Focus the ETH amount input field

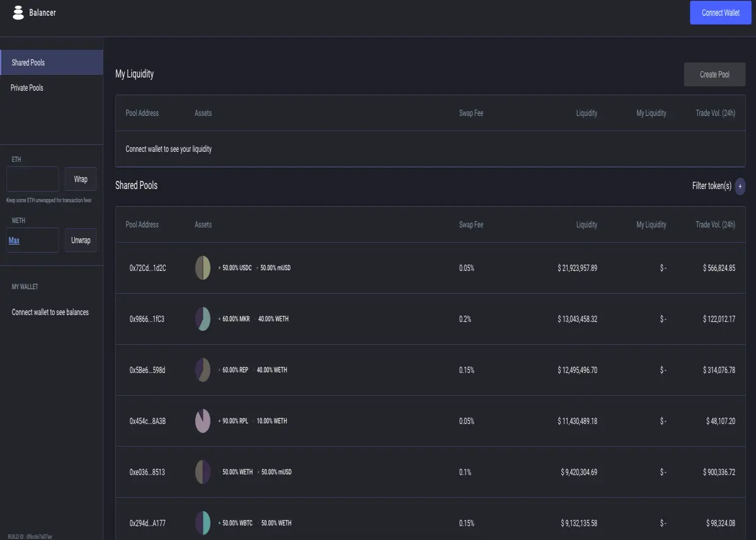point(33,179)
